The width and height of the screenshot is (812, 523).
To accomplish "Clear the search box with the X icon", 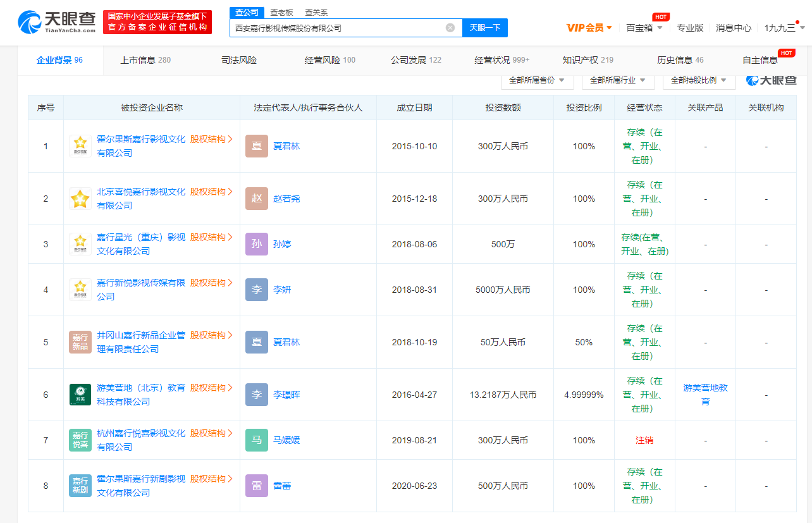I will (450, 28).
